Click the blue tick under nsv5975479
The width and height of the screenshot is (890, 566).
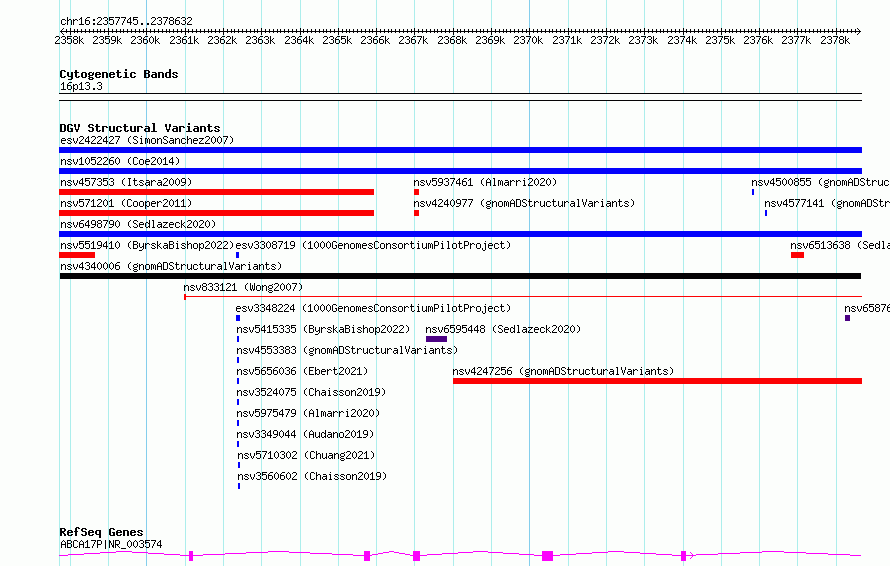click(x=238, y=423)
